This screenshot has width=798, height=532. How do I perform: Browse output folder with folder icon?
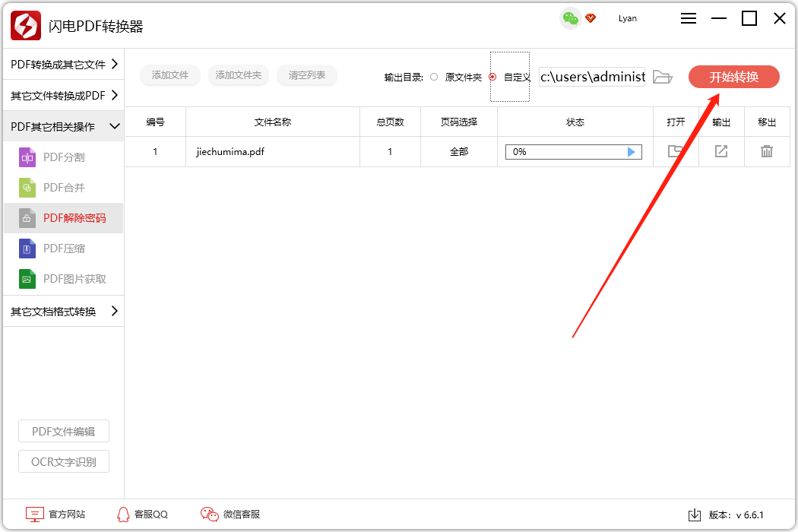(x=663, y=77)
